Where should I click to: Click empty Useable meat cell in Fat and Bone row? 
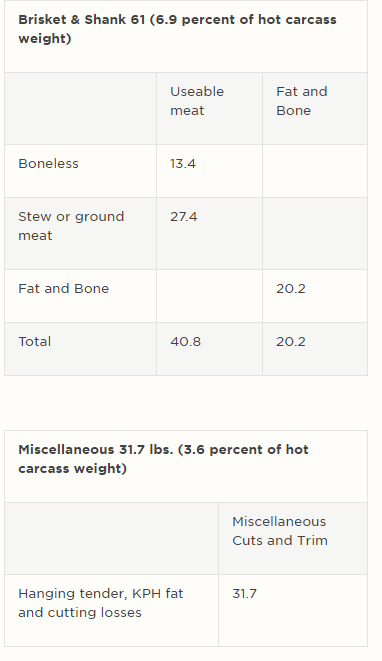209,296
